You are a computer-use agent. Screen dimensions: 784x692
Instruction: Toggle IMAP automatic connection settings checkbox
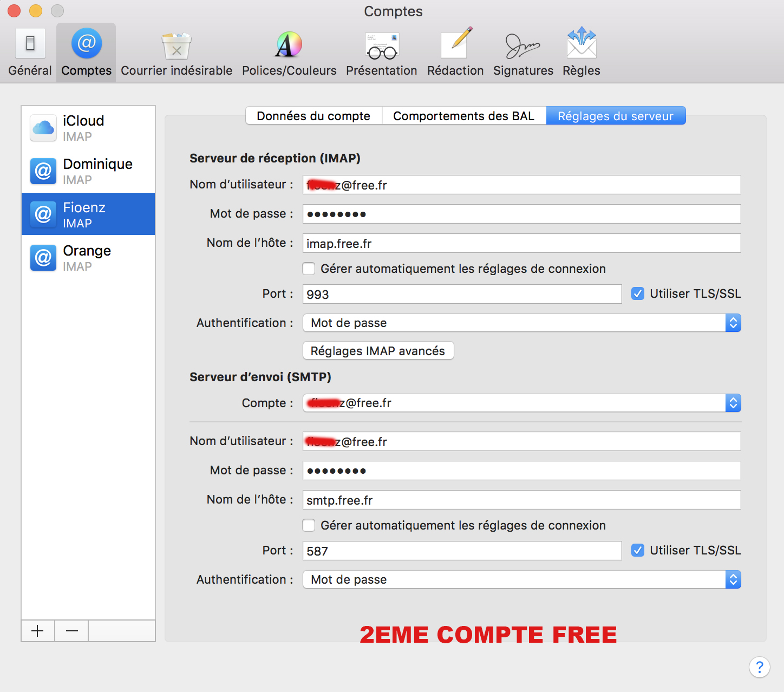tap(309, 269)
